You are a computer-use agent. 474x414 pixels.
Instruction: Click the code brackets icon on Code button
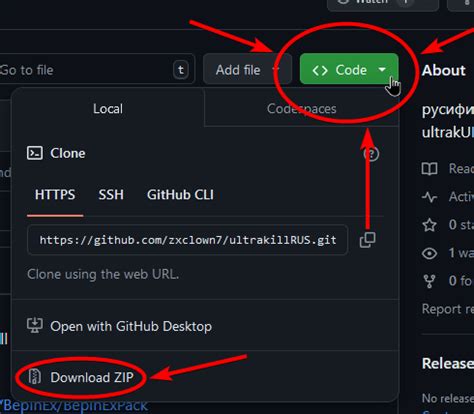tap(320, 70)
